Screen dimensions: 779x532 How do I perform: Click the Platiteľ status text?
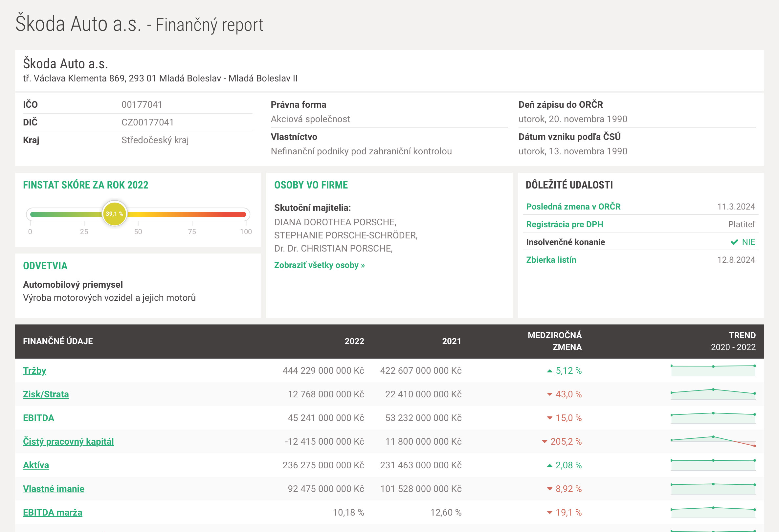pyautogui.click(x=742, y=224)
